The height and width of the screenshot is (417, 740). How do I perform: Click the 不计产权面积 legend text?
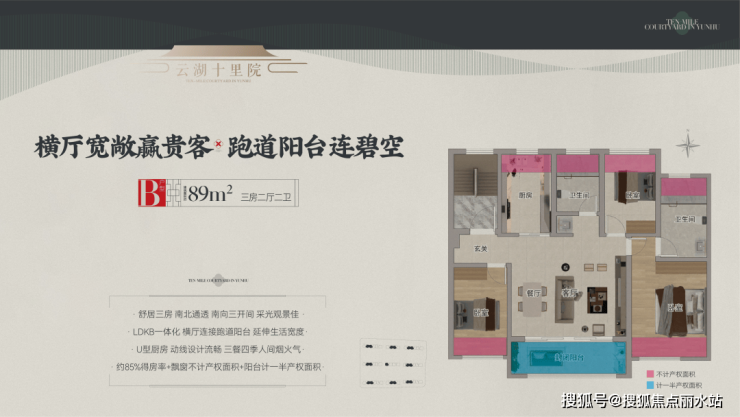tap(675, 374)
